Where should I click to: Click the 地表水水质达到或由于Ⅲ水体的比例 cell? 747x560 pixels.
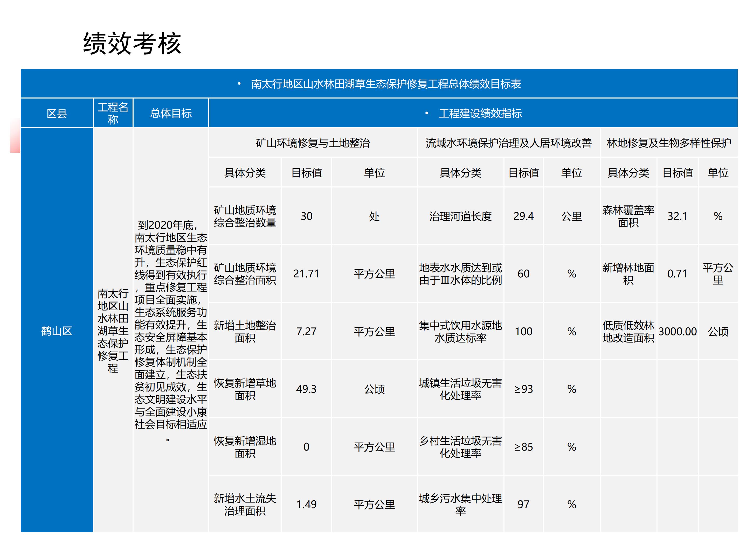(461, 274)
